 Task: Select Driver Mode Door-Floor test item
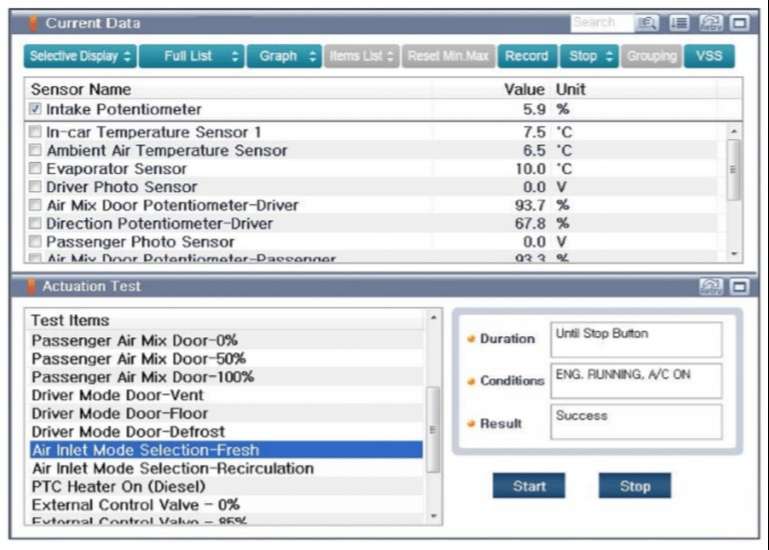(226, 414)
